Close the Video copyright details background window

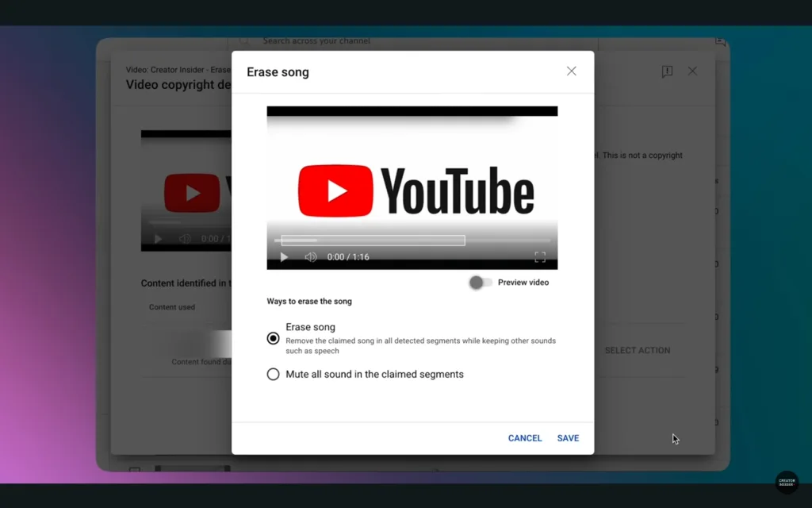[x=692, y=71]
